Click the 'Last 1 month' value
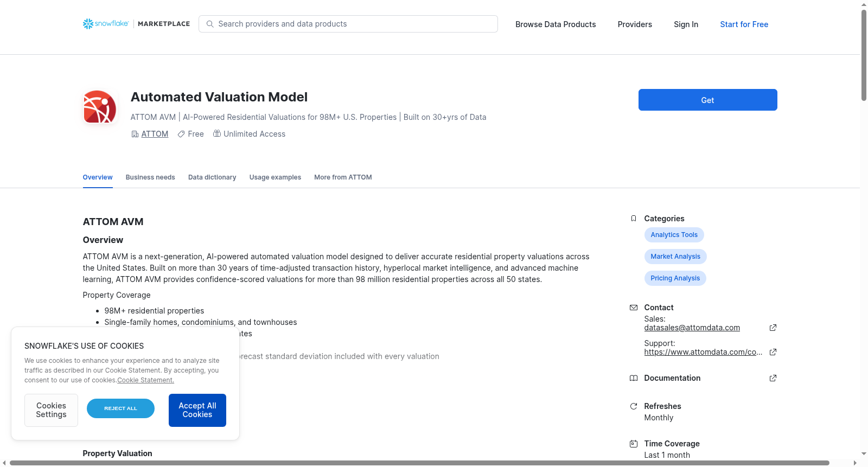 667,455
